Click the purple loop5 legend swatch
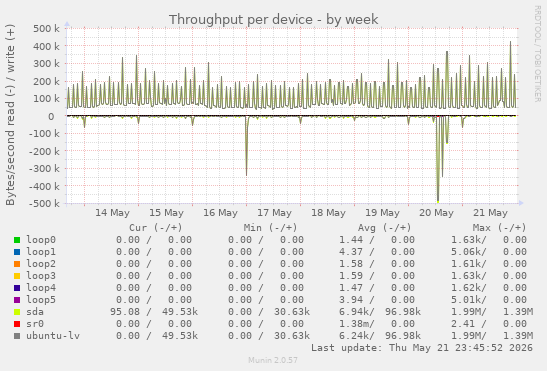The width and height of the screenshot is (547, 371). click(x=17, y=300)
